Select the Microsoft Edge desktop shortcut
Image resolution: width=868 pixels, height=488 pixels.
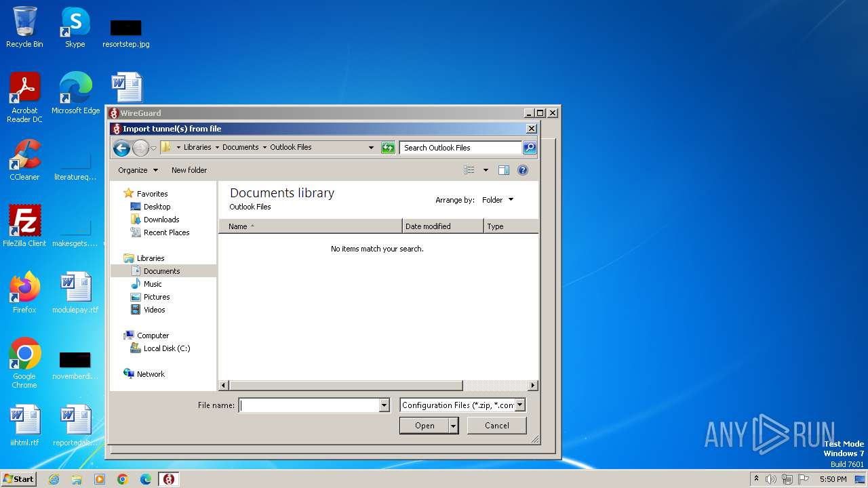pos(75,94)
